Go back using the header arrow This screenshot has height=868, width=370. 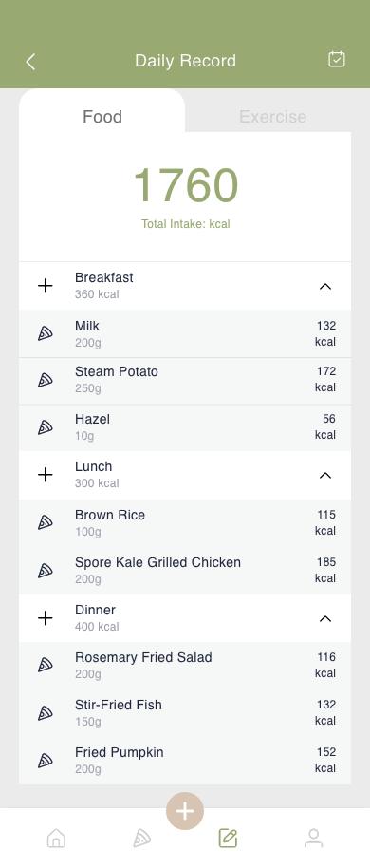pos(30,62)
